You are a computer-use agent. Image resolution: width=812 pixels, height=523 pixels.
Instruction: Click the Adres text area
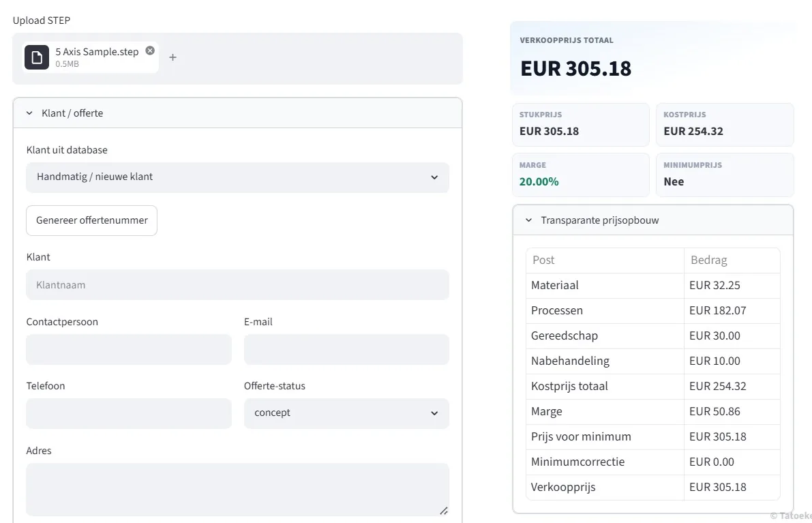[x=238, y=490]
